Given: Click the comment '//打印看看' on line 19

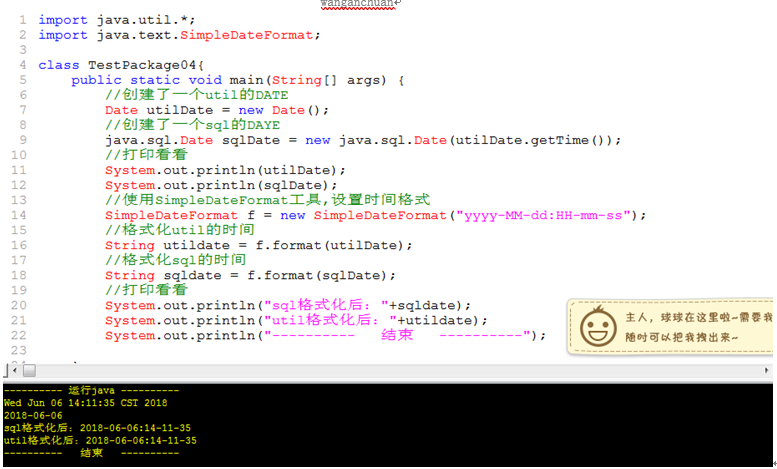Looking at the screenshot, I should click(x=146, y=290).
